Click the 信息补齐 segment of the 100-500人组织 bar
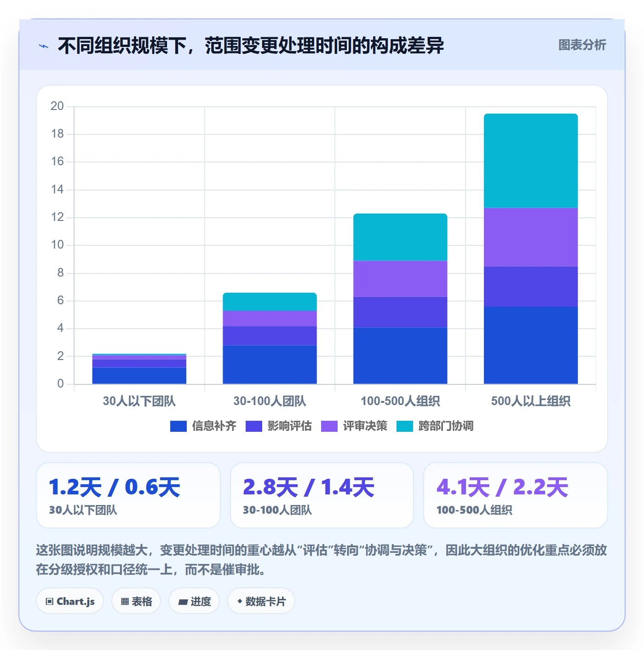Screen dimensions: 644x650 point(400,355)
